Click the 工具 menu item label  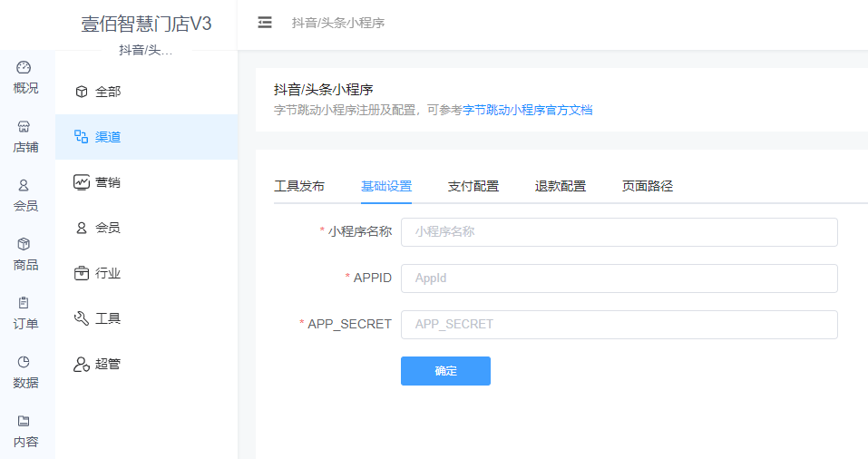tap(107, 318)
